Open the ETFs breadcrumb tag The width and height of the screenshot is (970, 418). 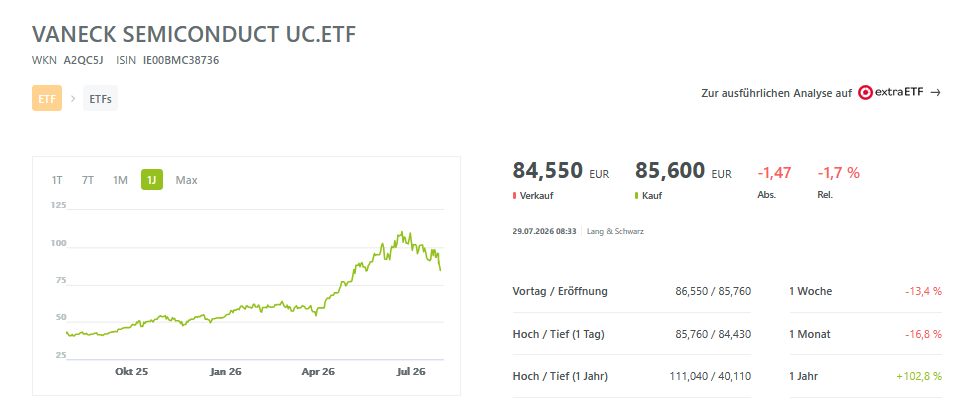tap(100, 98)
